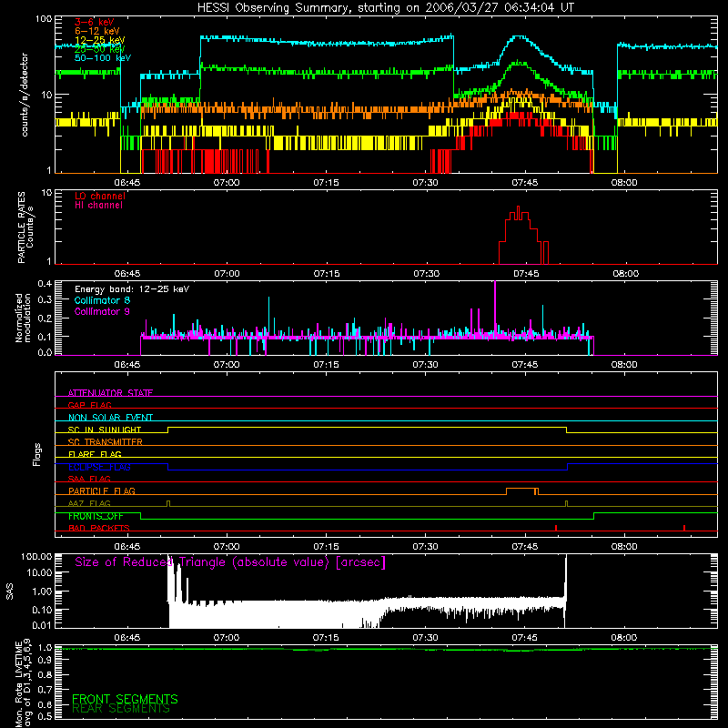Select the REAR SEGMENTS legend label
The height and width of the screenshot is (728, 728).
pyautogui.click(x=121, y=709)
